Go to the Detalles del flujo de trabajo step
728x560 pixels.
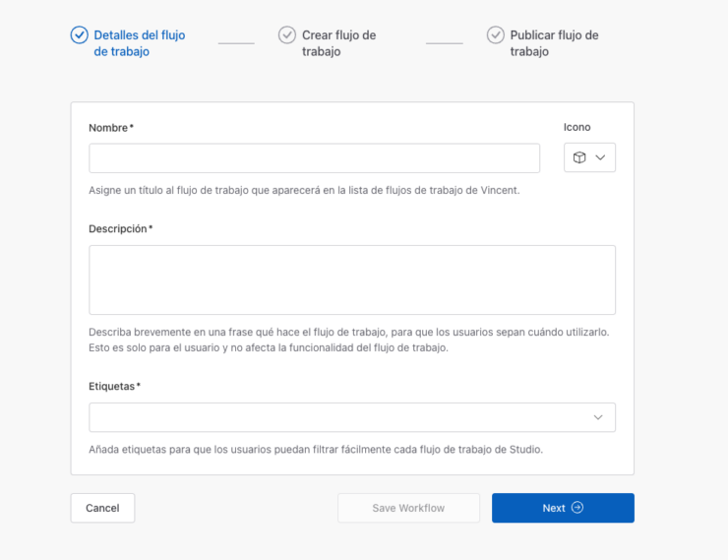point(139,43)
